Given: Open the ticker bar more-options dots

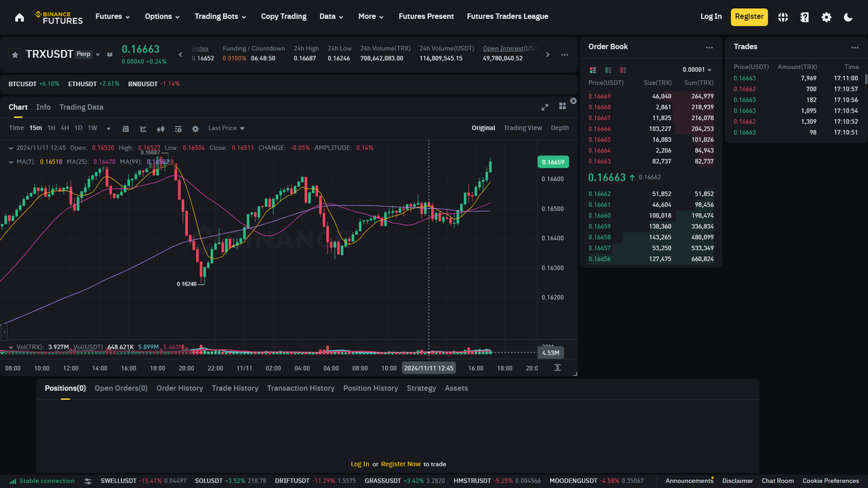Looking at the screenshot, I should 564,55.
